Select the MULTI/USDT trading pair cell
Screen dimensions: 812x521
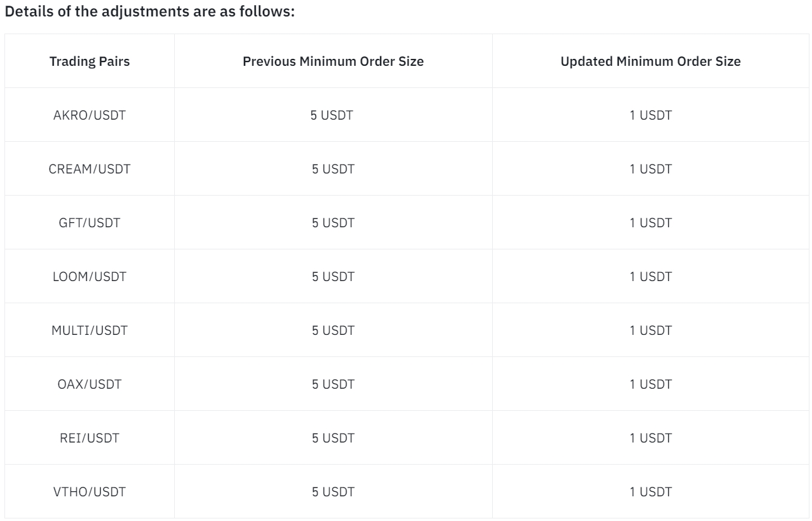89,330
